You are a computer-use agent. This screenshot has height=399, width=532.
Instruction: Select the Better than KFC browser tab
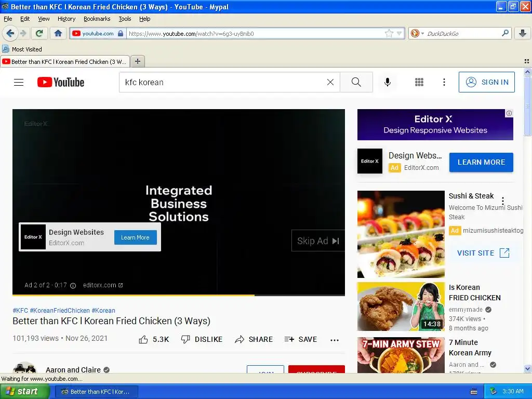click(x=65, y=62)
